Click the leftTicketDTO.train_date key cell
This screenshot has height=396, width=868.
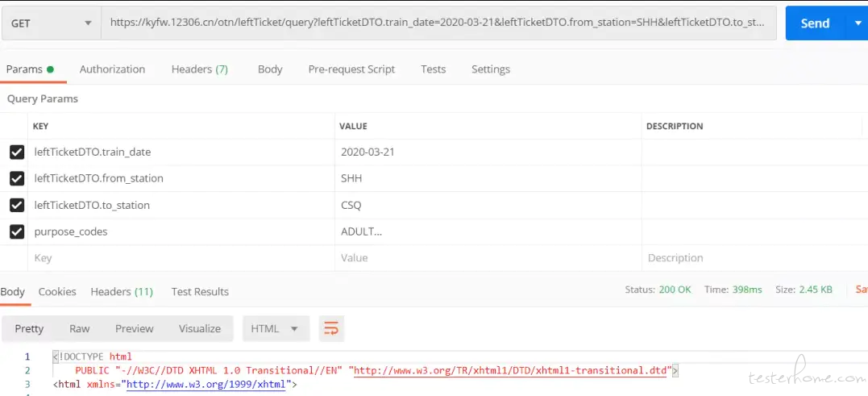point(181,152)
